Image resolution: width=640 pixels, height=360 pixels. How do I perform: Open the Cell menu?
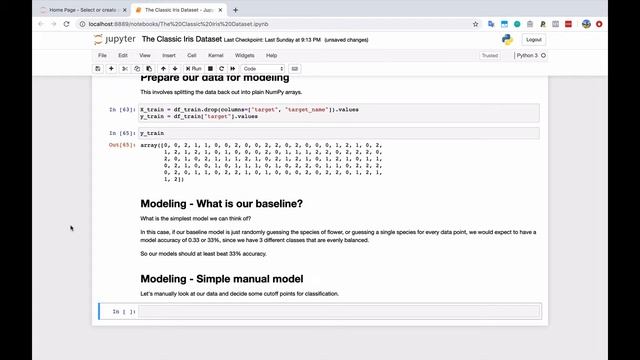191,56
